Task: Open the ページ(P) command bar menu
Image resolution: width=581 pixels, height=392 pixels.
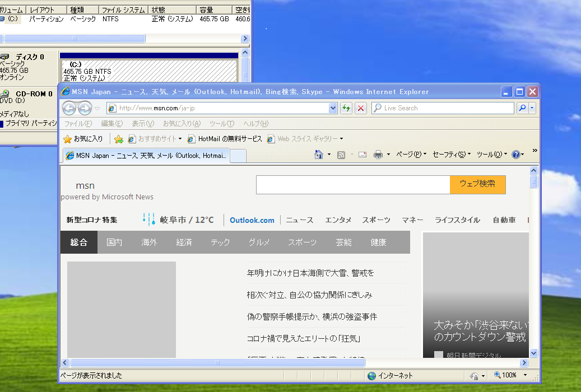Action: point(411,155)
